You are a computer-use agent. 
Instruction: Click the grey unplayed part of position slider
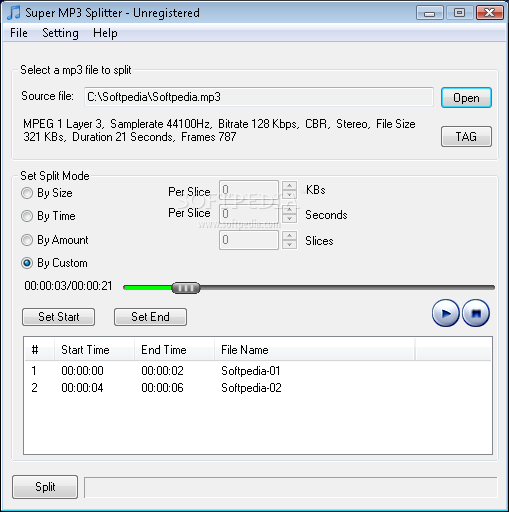[347, 288]
